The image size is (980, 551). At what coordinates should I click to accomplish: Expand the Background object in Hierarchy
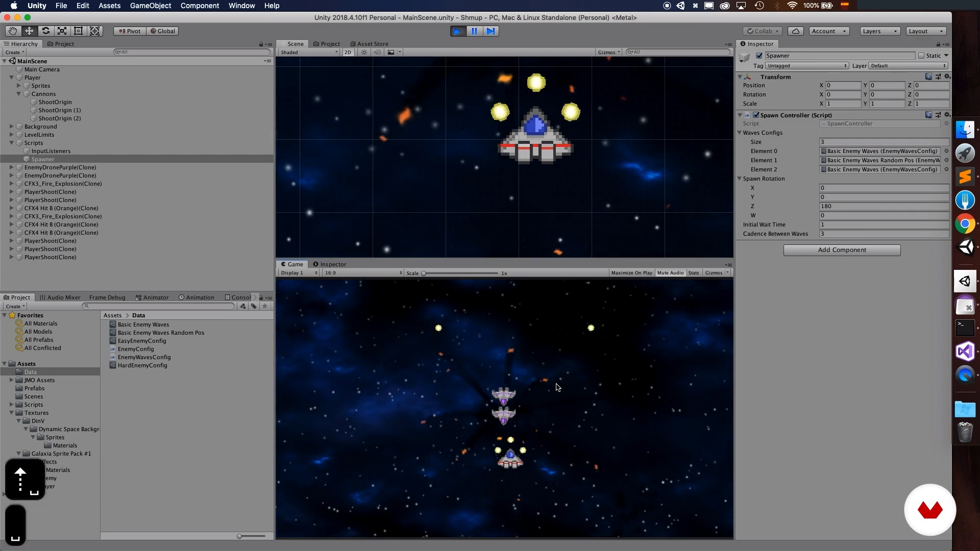coord(11,127)
